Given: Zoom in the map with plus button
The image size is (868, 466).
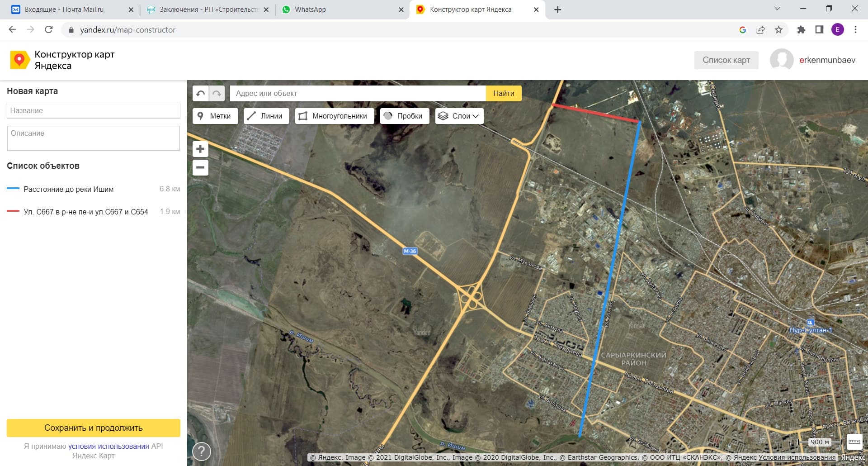Looking at the screenshot, I should pyautogui.click(x=200, y=149).
